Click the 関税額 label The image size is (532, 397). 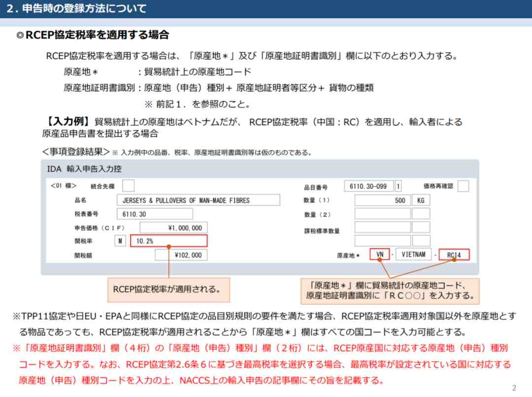coord(83,255)
